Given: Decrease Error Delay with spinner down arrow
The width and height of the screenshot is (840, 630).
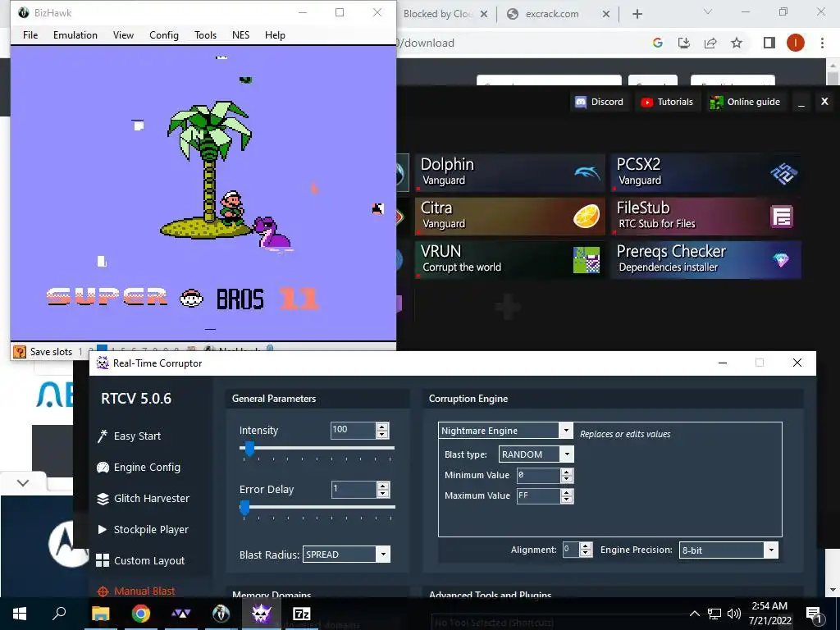Looking at the screenshot, I should (382, 493).
